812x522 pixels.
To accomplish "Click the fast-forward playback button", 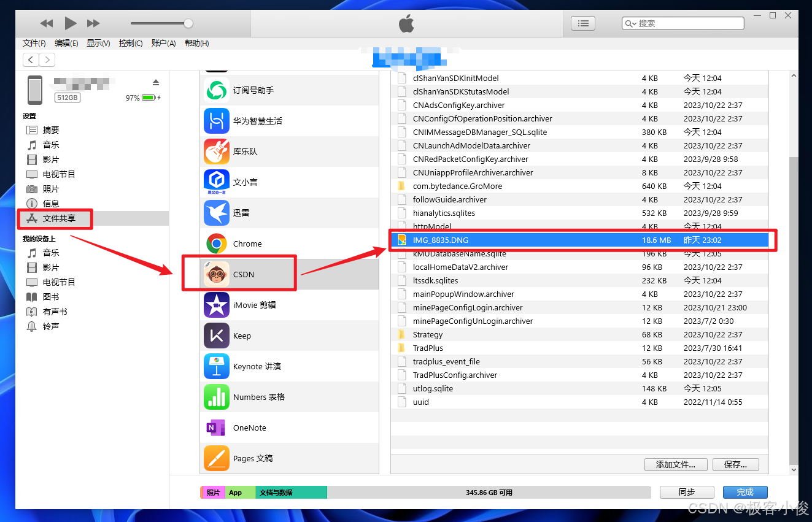I will (93, 23).
